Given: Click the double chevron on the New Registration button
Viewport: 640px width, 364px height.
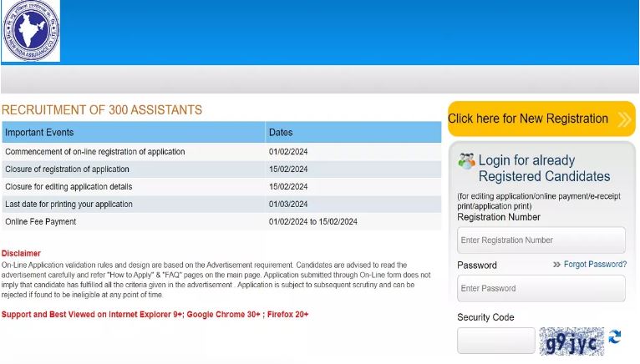Looking at the screenshot, I should (x=623, y=119).
